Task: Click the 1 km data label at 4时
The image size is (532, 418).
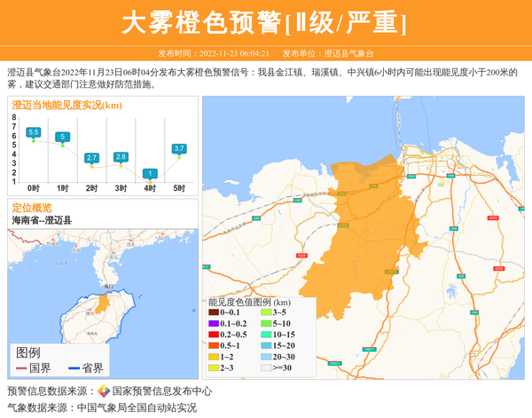Action: pyautogui.click(x=151, y=174)
